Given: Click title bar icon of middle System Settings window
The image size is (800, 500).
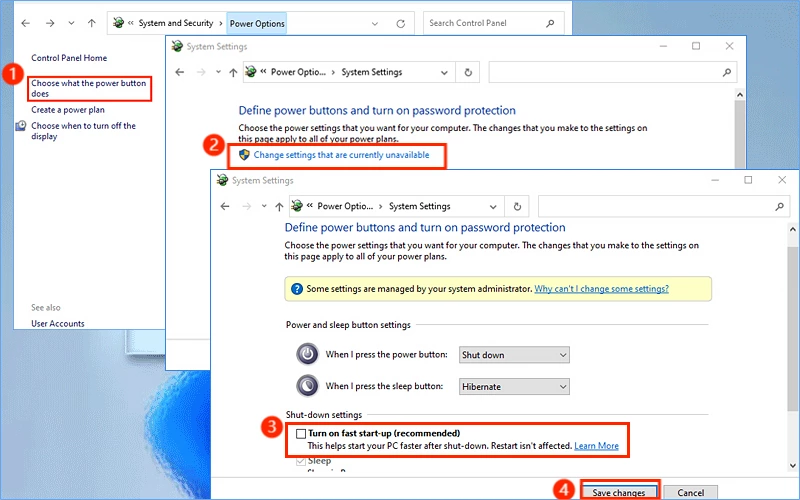Looking at the screenshot, I should pyautogui.click(x=177, y=46).
